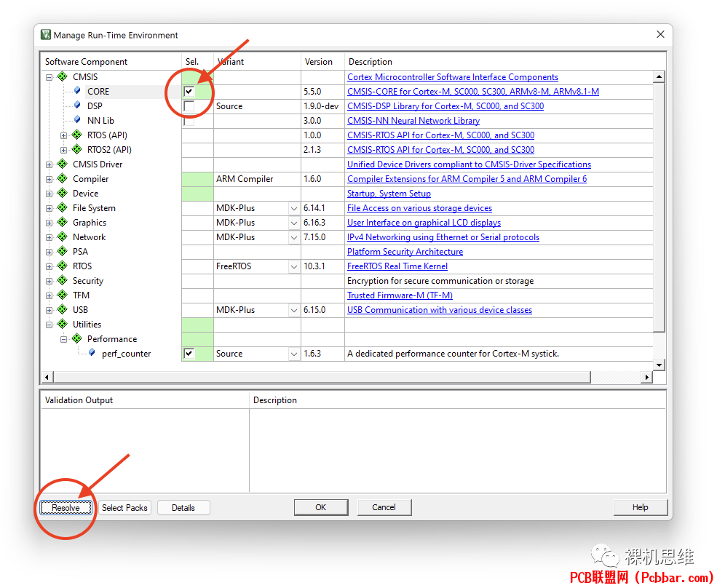Click the Resolve button
Viewport: 717px width, 588px height.
[x=66, y=507]
